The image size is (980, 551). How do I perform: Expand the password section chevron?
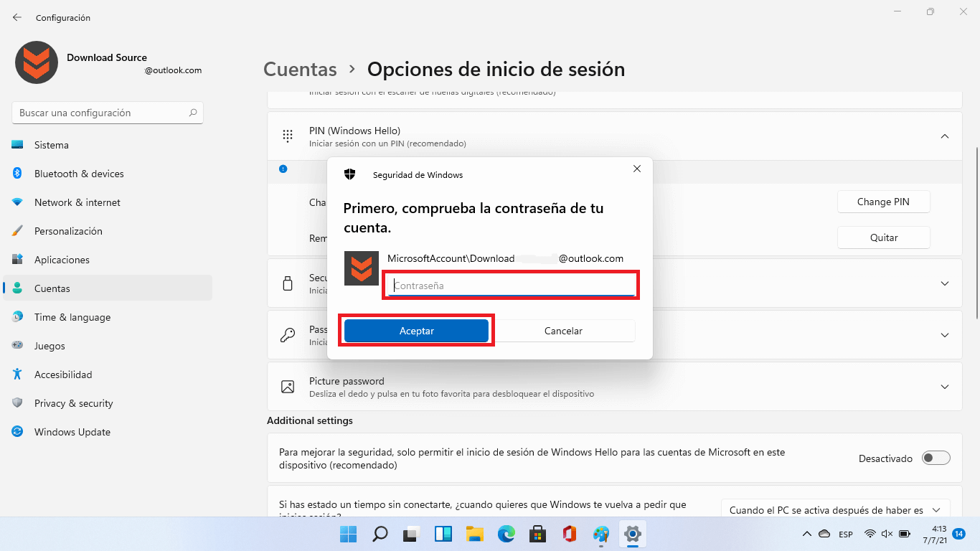pyautogui.click(x=945, y=335)
